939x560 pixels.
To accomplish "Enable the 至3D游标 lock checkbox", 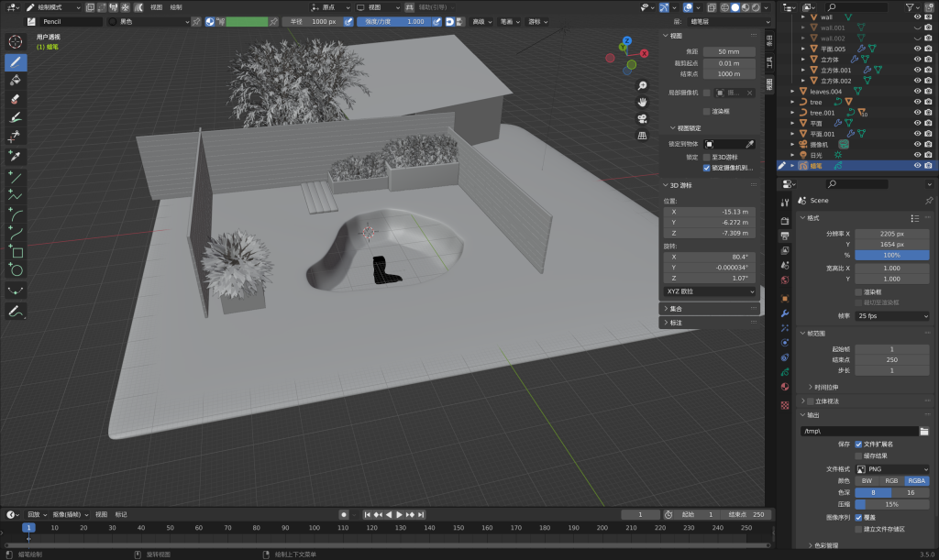I will (x=706, y=158).
